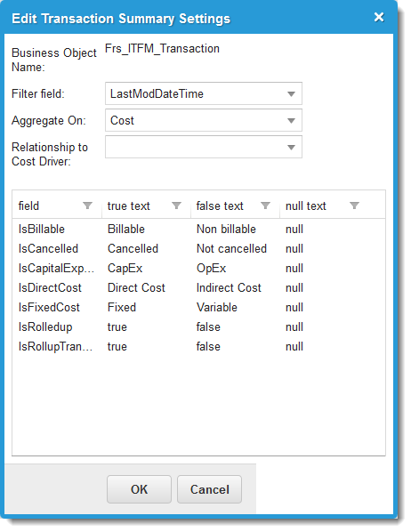The width and height of the screenshot is (411, 532).
Task: Open filter for the null text column
Action: coord(354,206)
